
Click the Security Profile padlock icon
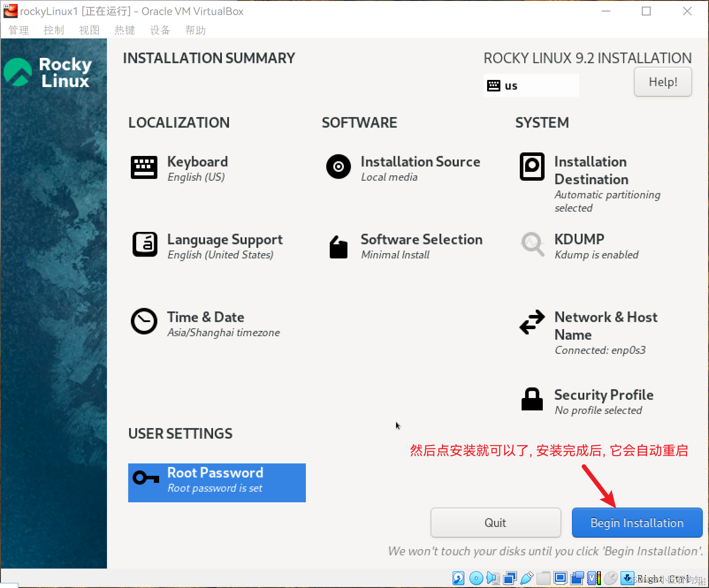pyautogui.click(x=532, y=399)
